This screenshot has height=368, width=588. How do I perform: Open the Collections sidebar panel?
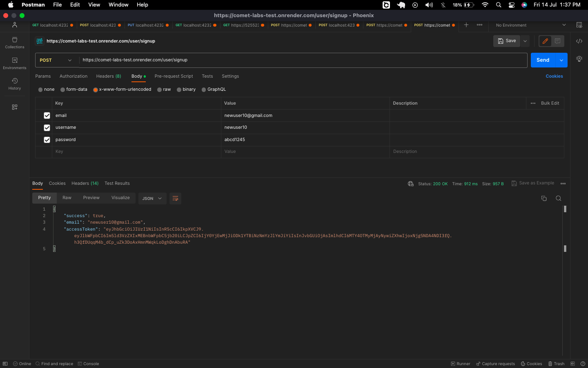(15, 43)
